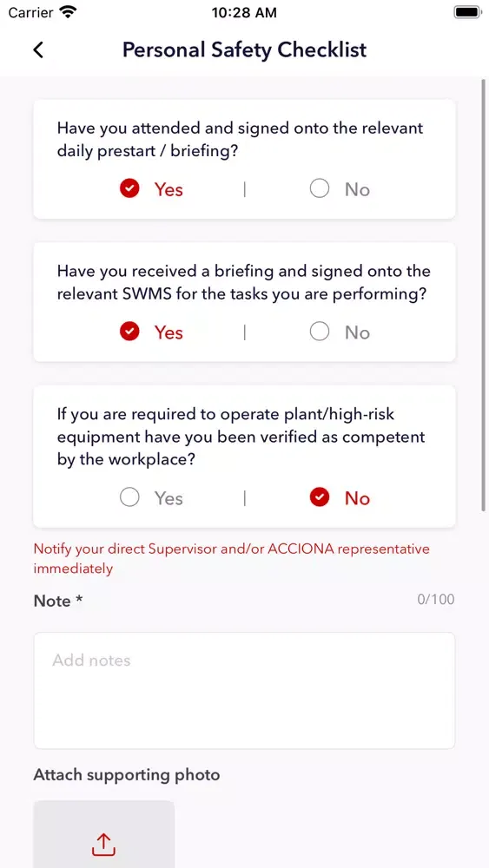
Task: Tap the Personal Safety Checklist title
Action: coord(244,49)
